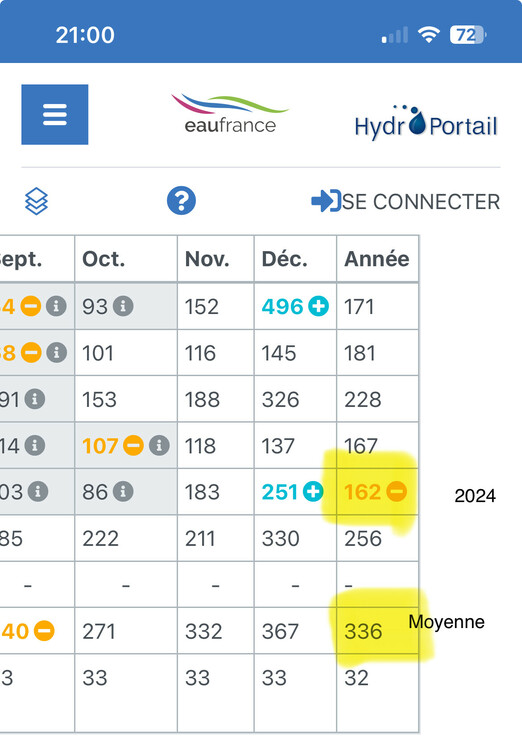Viewport: 522px width, 750px height.
Task: Open the help question mark icon
Action: [x=181, y=200]
